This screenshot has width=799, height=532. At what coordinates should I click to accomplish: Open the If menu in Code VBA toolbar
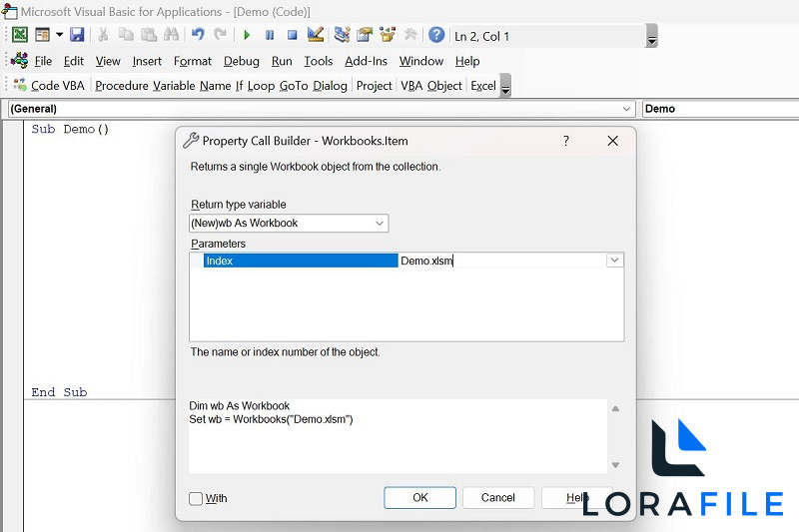pos(239,86)
